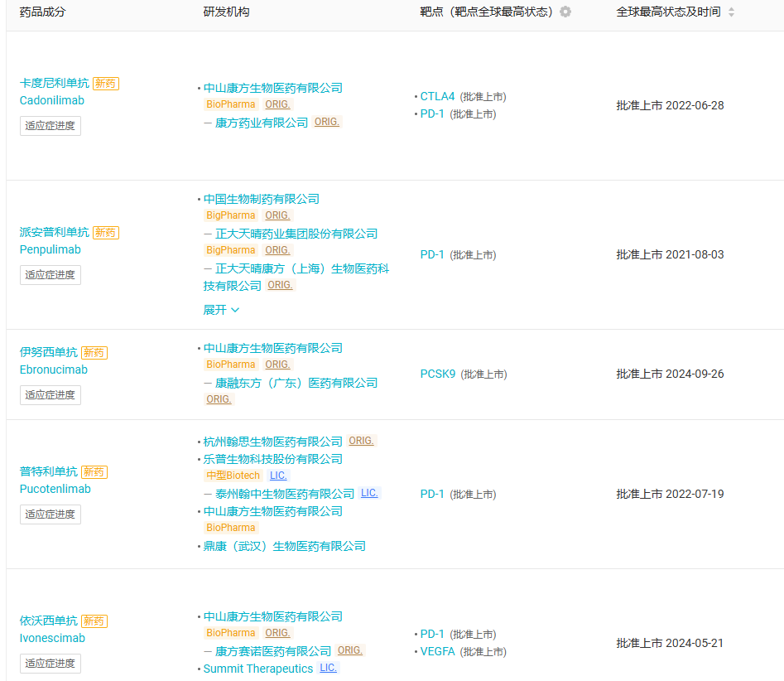Open 康方药业有限公司 institution link
This screenshot has width=784, height=681.
tap(262, 123)
